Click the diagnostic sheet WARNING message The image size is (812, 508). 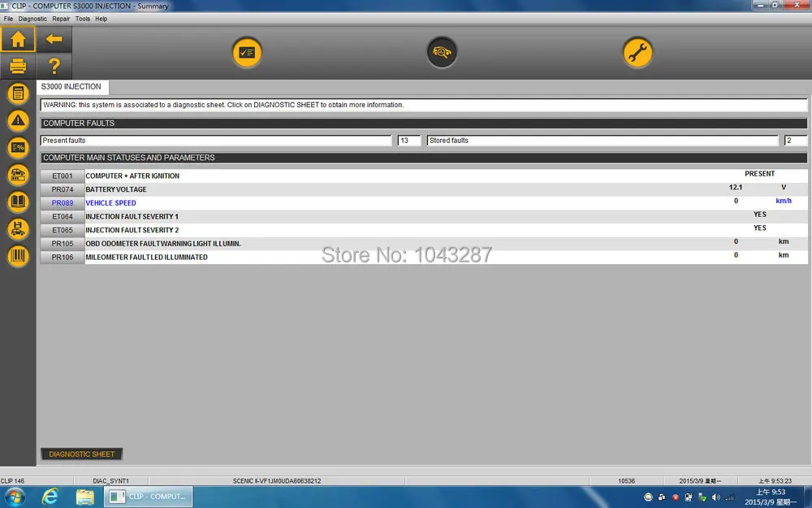tap(424, 105)
